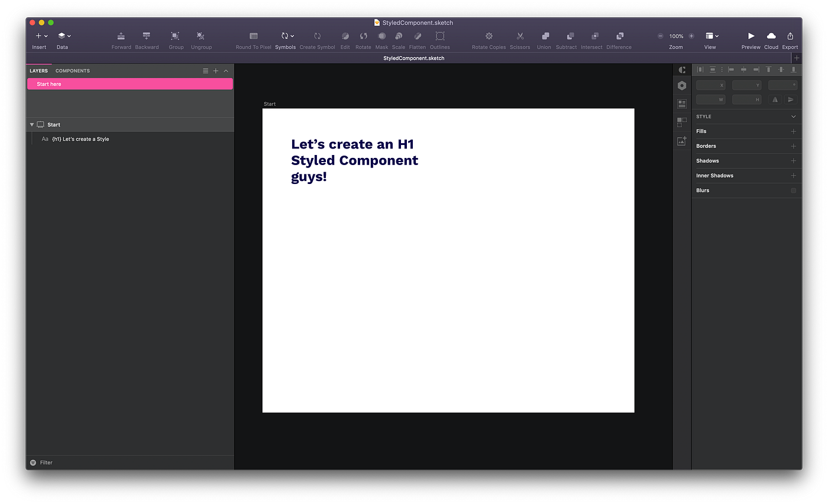
Task: Switch to the Components tab
Action: click(72, 70)
